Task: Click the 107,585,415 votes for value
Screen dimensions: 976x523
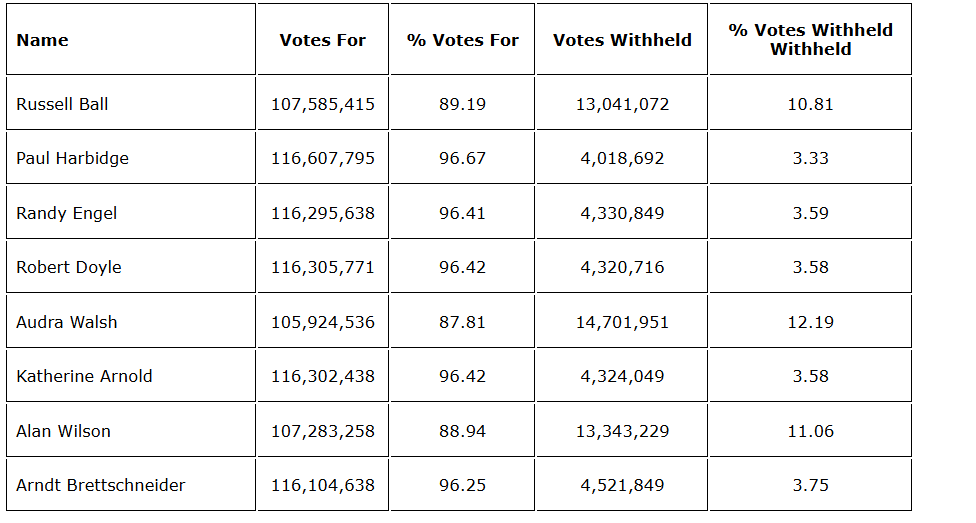Action: [x=322, y=104]
